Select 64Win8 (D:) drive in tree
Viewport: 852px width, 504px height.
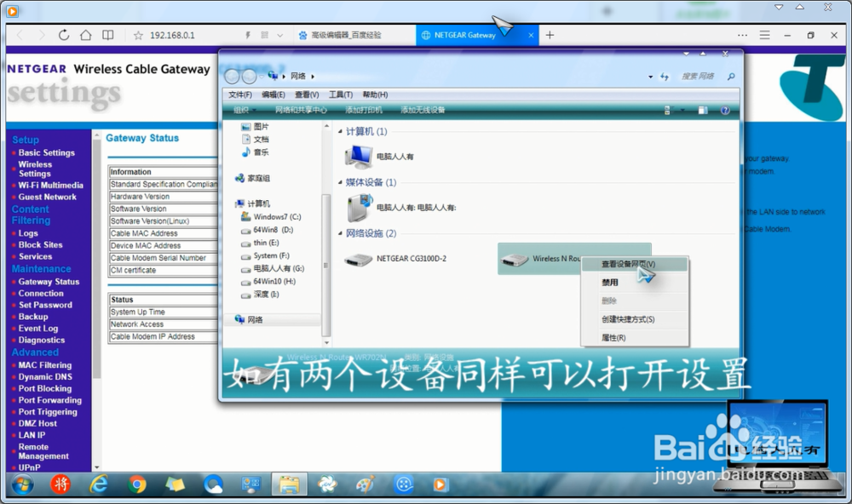click(x=268, y=230)
